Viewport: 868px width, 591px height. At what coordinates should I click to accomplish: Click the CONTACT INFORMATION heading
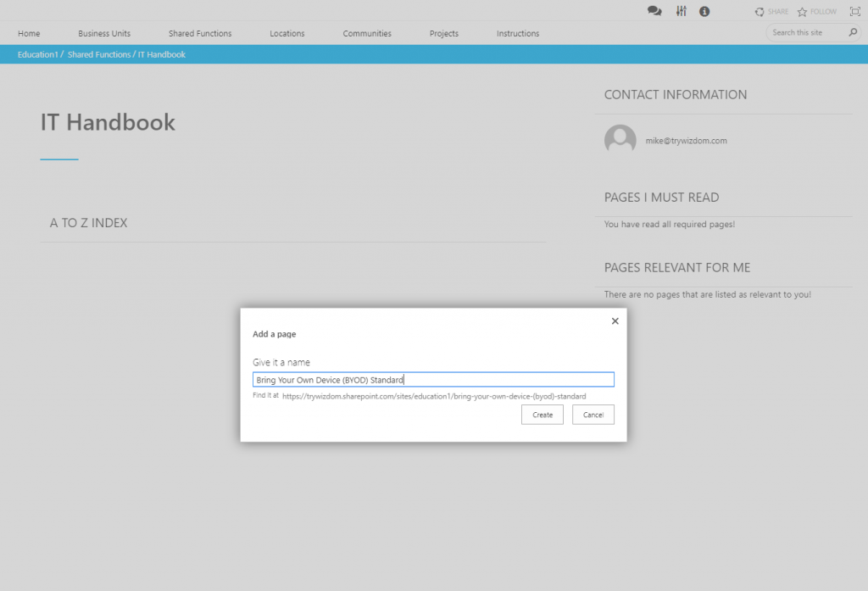[676, 95]
